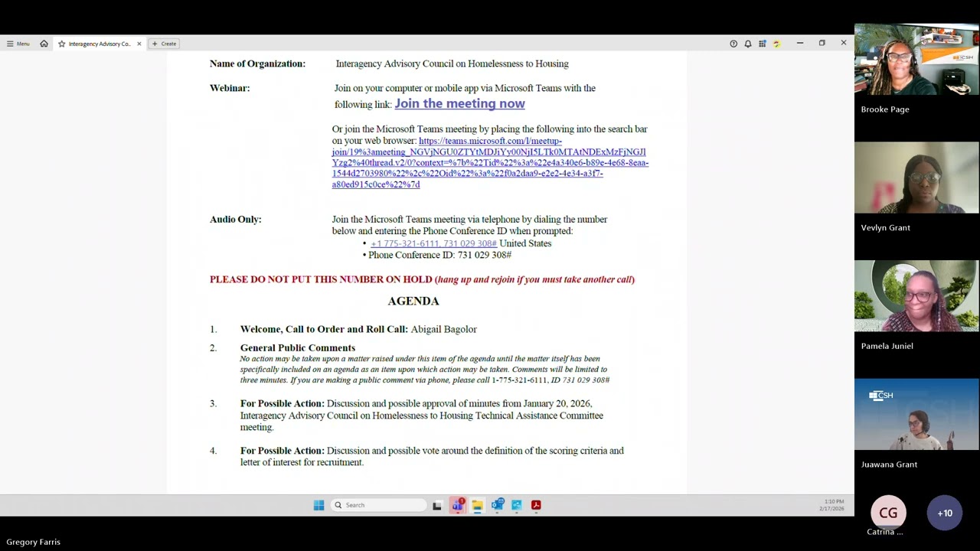
Task: Open Microsoft Teams taskbar icon
Action: tap(457, 505)
